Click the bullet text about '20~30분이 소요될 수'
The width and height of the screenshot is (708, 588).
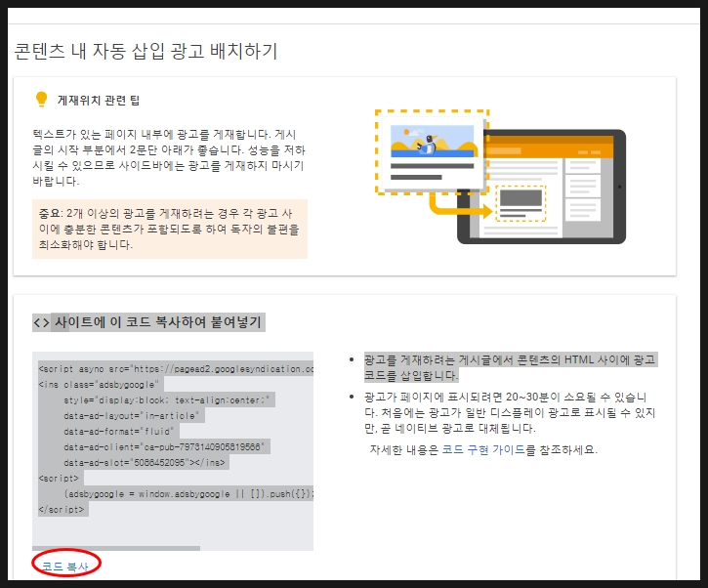(510, 413)
